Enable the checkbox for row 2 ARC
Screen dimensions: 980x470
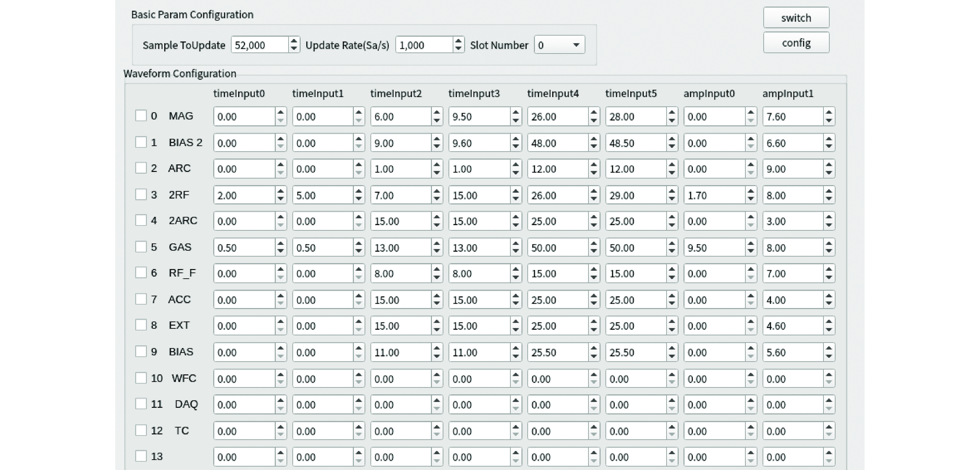point(141,168)
